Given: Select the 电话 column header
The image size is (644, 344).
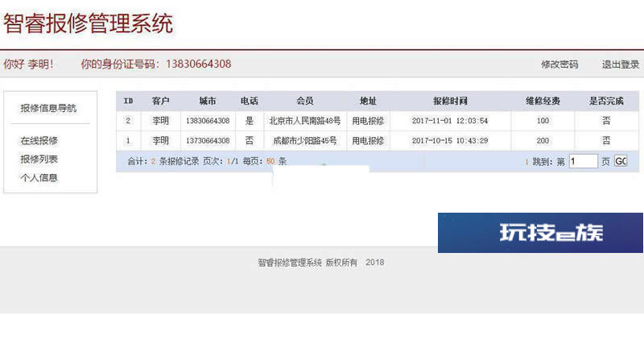Looking at the screenshot, I should click(250, 101).
